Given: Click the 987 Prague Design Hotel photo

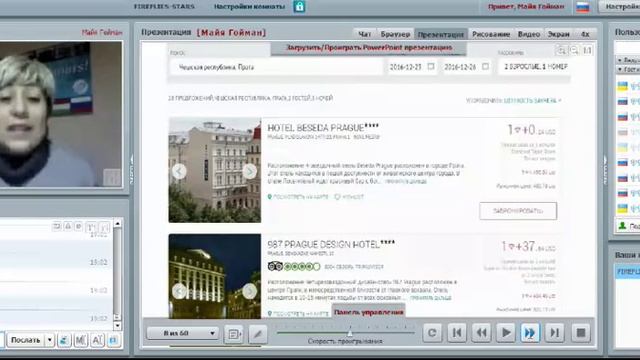Looking at the screenshot, I should click(x=215, y=276).
